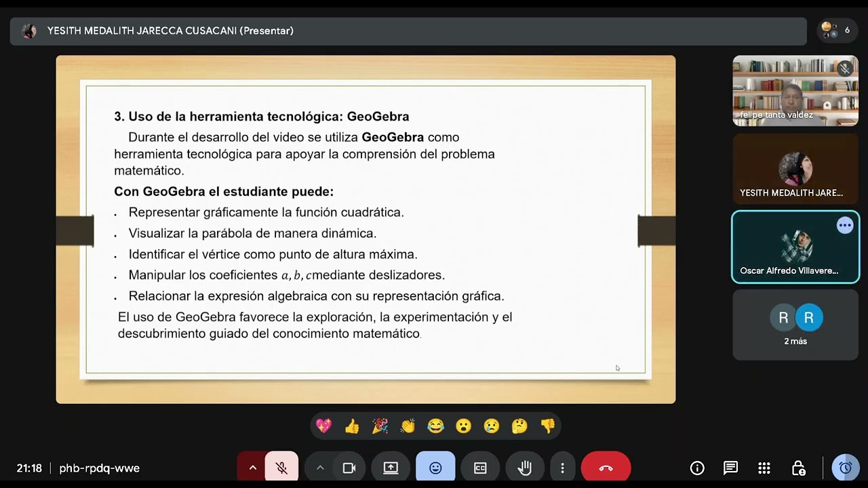Image resolution: width=868 pixels, height=488 pixels.
Task: Raise your hand
Action: [x=525, y=468]
